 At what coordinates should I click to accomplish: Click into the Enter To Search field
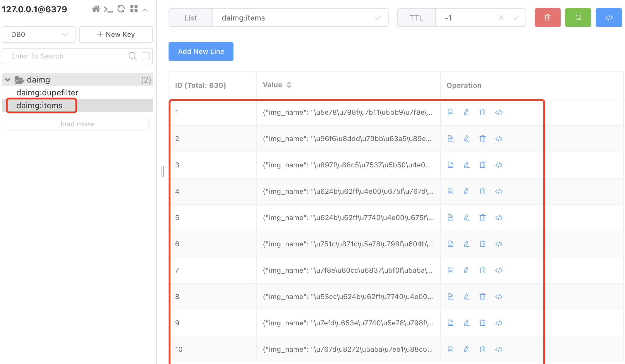click(67, 56)
